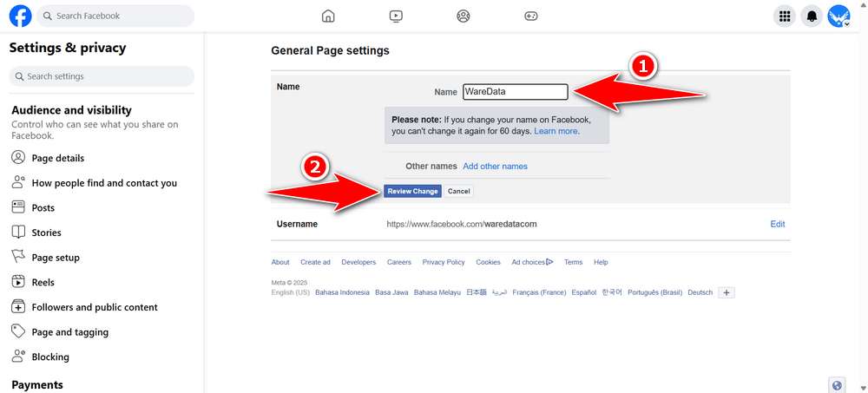Open the Developers footer link
This screenshot has height=393, width=868.
click(x=358, y=262)
